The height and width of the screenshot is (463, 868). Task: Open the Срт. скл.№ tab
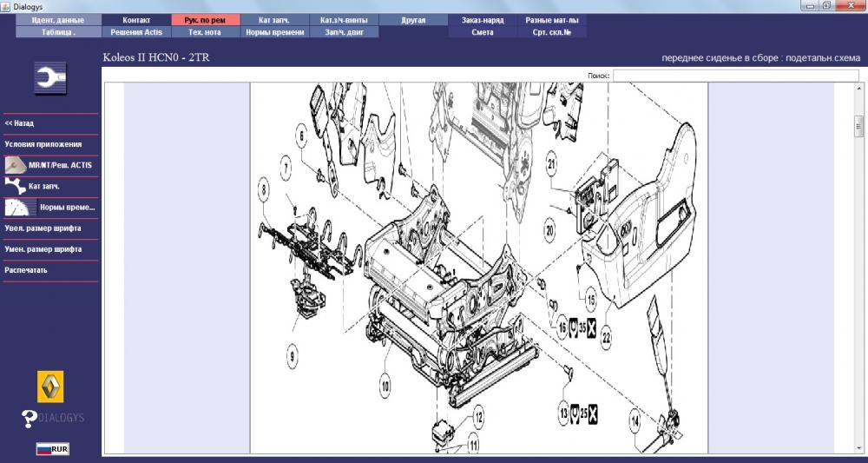tap(552, 32)
